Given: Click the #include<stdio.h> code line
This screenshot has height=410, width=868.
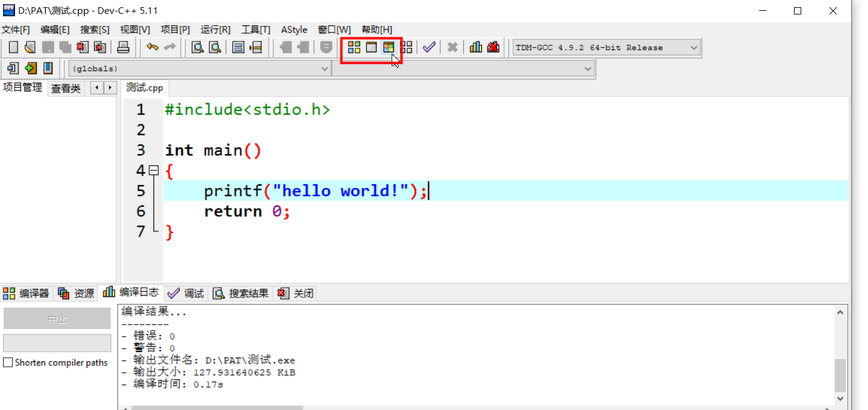Looking at the screenshot, I should (x=247, y=110).
